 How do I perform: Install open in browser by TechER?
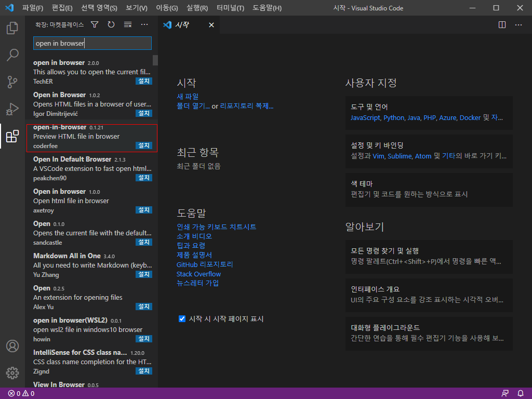click(144, 81)
